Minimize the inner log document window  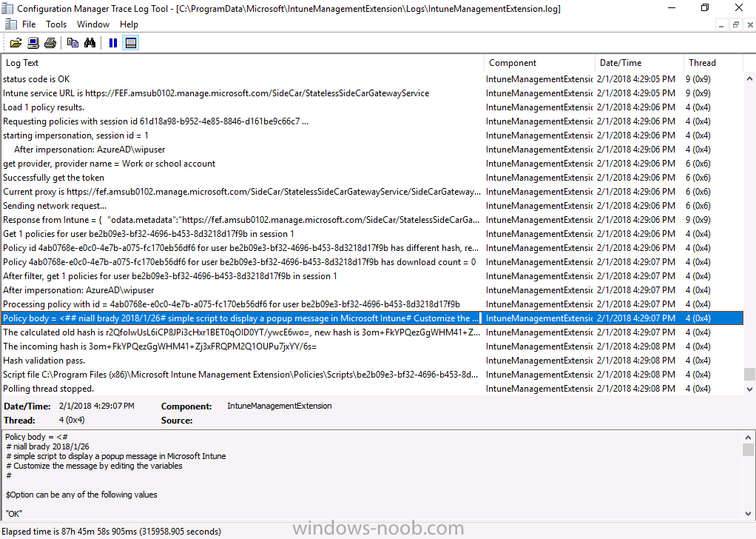click(720, 24)
